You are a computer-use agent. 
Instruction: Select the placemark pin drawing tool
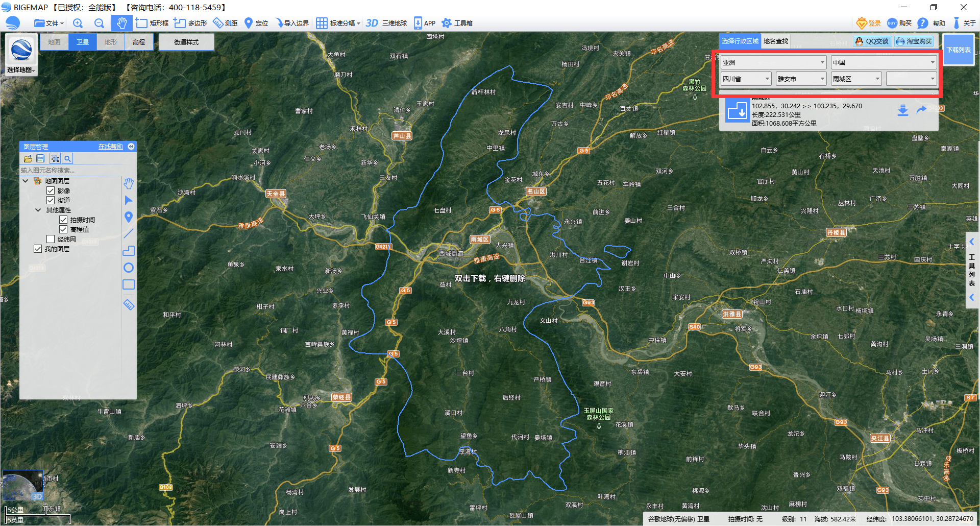(x=129, y=217)
